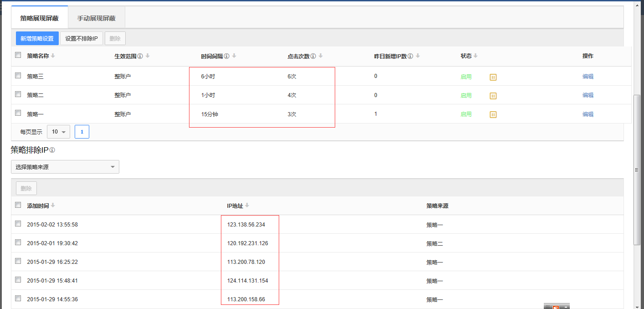Select the checkbox for IP 123.138.56.234
Viewport: 644px width, 309px height.
pos(18,224)
